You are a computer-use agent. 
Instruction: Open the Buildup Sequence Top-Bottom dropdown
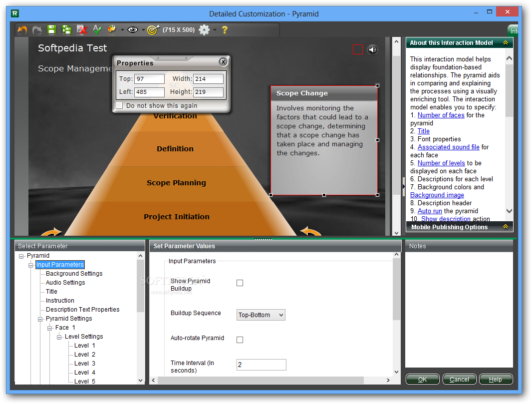coord(261,315)
